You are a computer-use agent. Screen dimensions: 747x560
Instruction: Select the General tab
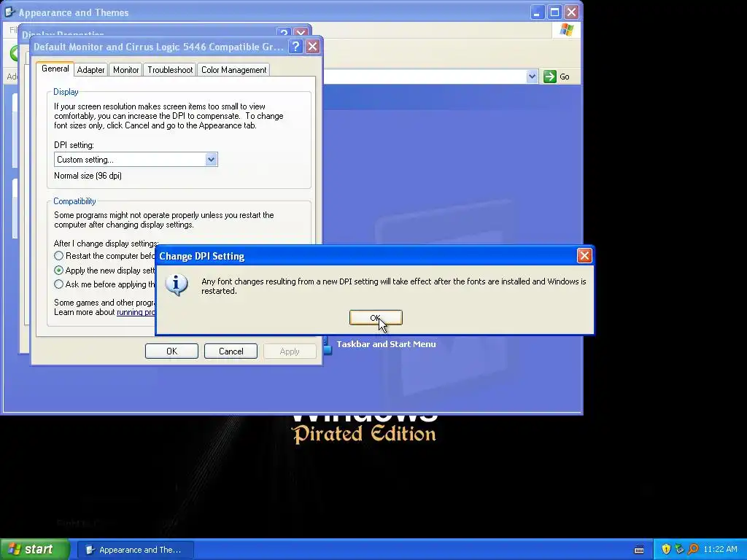55,69
